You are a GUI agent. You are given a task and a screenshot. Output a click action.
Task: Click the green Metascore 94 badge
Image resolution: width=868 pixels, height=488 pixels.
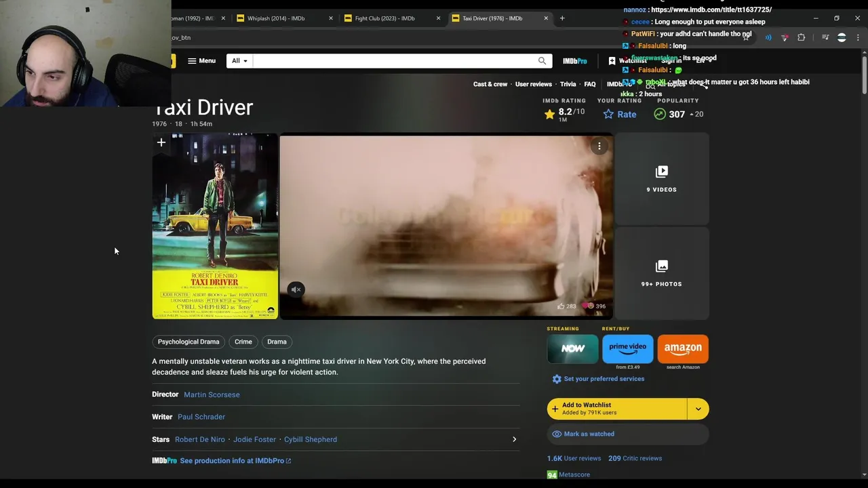coord(552,475)
